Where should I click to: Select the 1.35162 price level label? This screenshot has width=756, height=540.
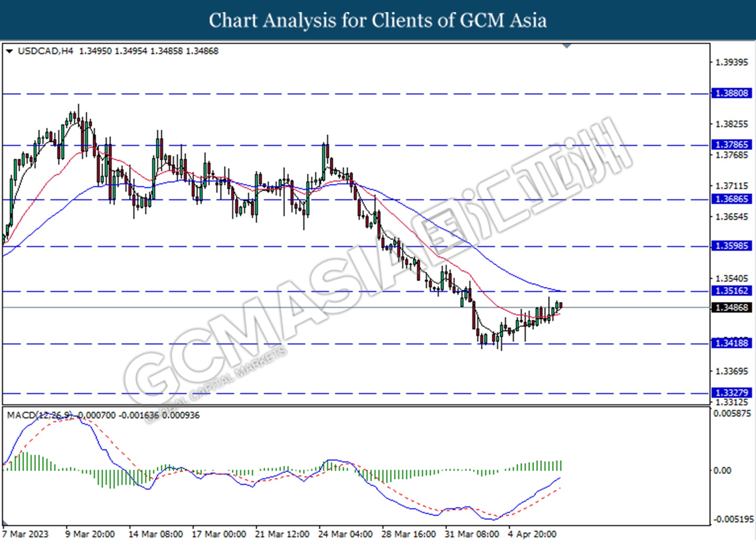point(732,291)
